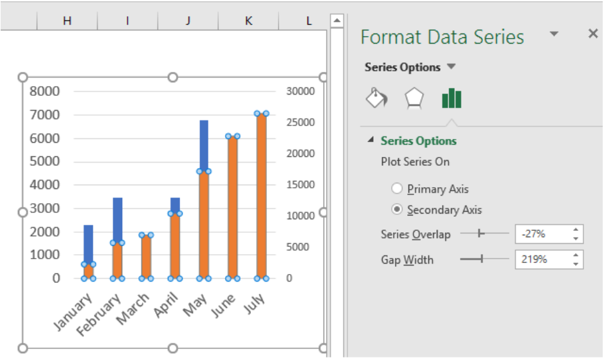Click the scrollbar up arrow
This screenshot has width=604, height=364.
click(x=336, y=21)
